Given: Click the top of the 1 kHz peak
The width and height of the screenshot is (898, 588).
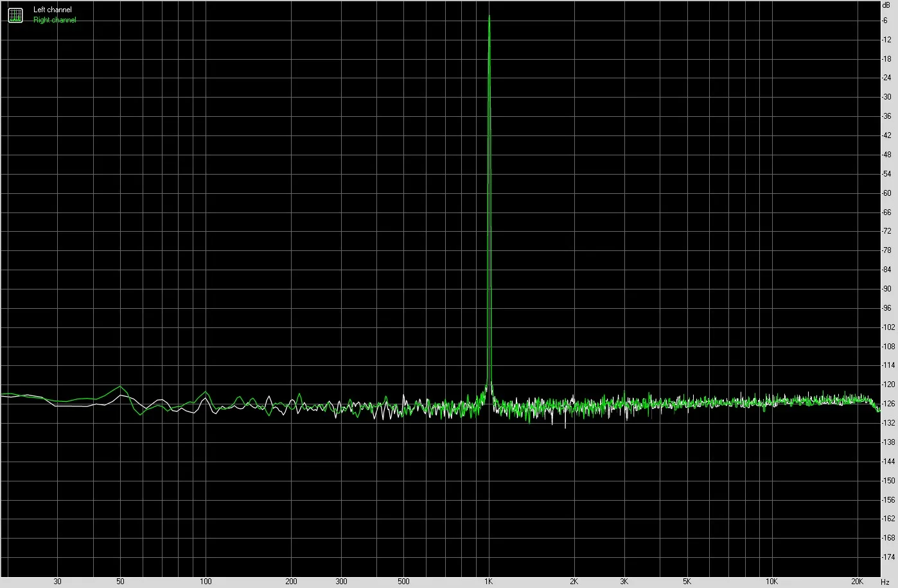Looking at the screenshot, I should pyautogui.click(x=489, y=17).
